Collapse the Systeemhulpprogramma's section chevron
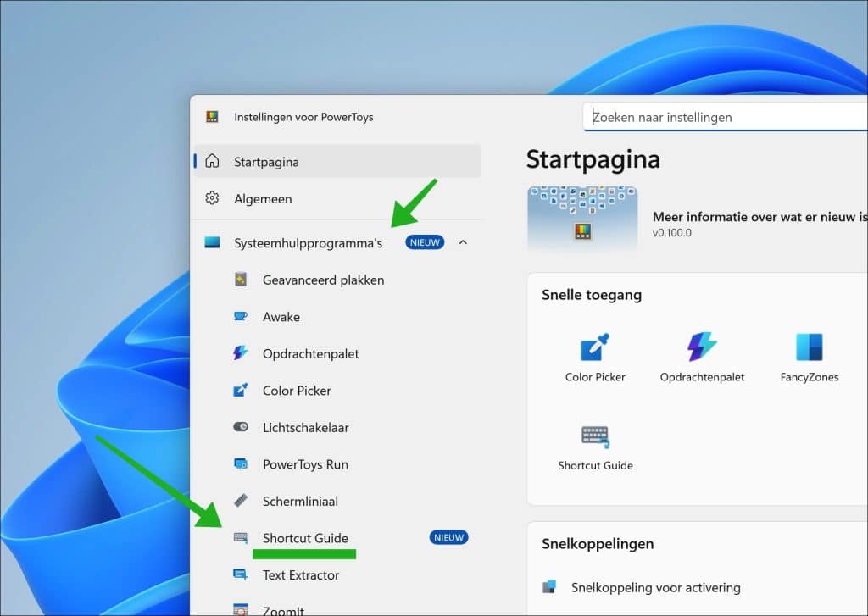 click(x=463, y=242)
